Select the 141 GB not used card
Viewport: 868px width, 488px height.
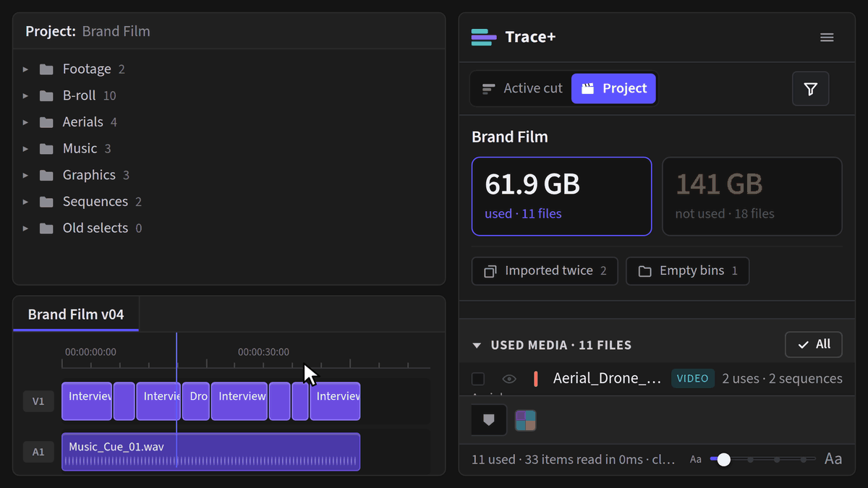pyautogui.click(x=752, y=197)
